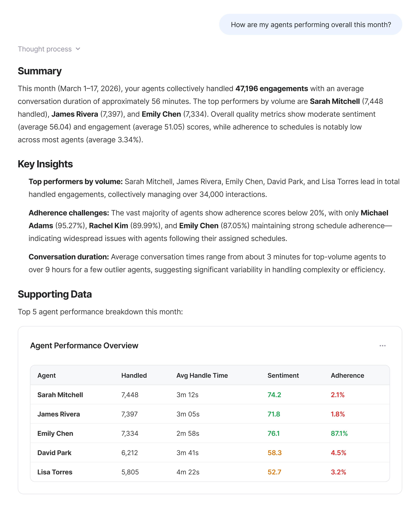Image resolution: width=420 pixels, height=510 pixels.
Task: Click James Rivera's name in the table
Action: point(59,414)
